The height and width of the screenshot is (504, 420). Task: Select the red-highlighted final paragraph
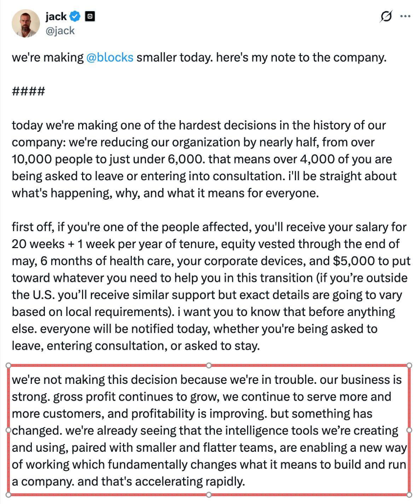pyautogui.click(x=209, y=430)
